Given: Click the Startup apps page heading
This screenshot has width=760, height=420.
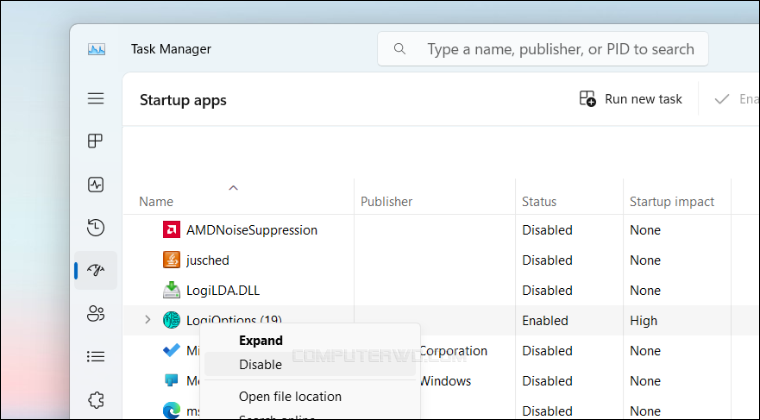Looking at the screenshot, I should click(183, 100).
